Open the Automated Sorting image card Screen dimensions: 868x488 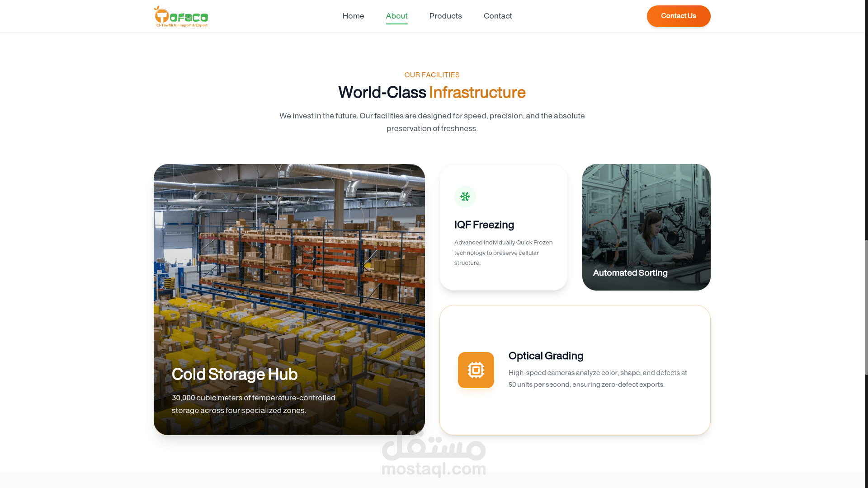pyautogui.click(x=646, y=227)
